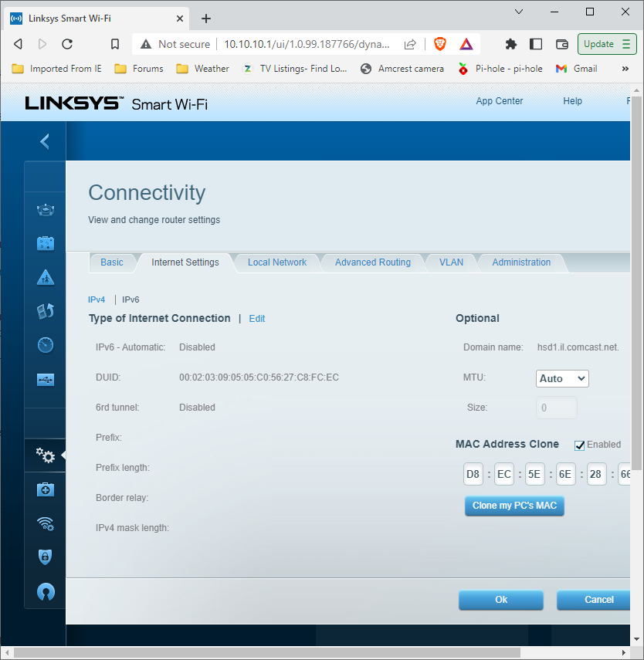This screenshot has height=660, width=644.
Task: Open Help link in header
Action: 572,101
